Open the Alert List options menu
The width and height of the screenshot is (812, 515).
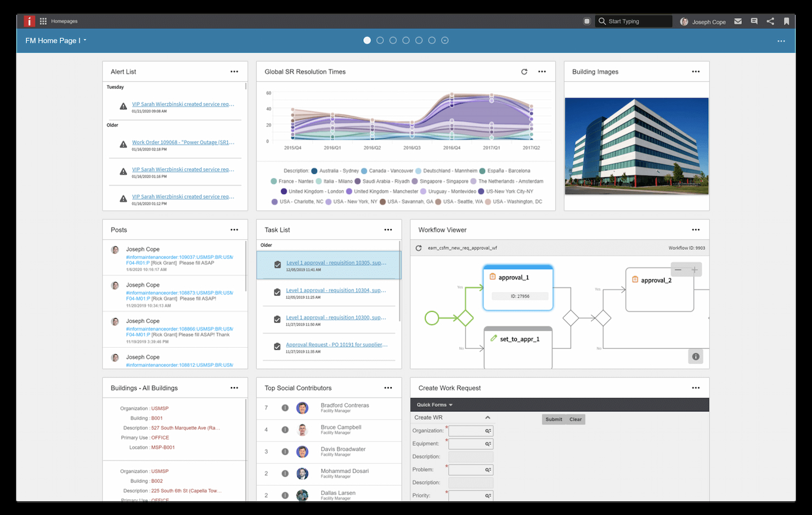pyautogui.click(x=234, y=71)
